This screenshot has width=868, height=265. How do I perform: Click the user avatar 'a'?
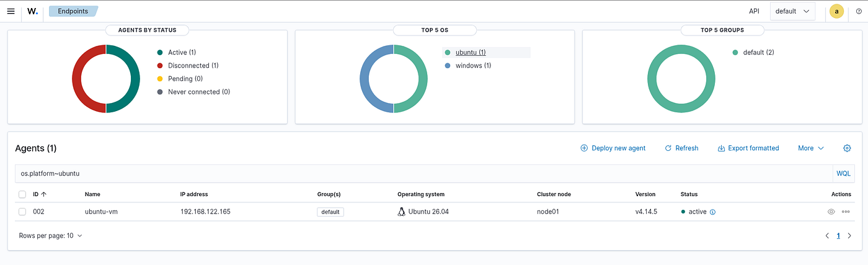[x=837, y=11]
